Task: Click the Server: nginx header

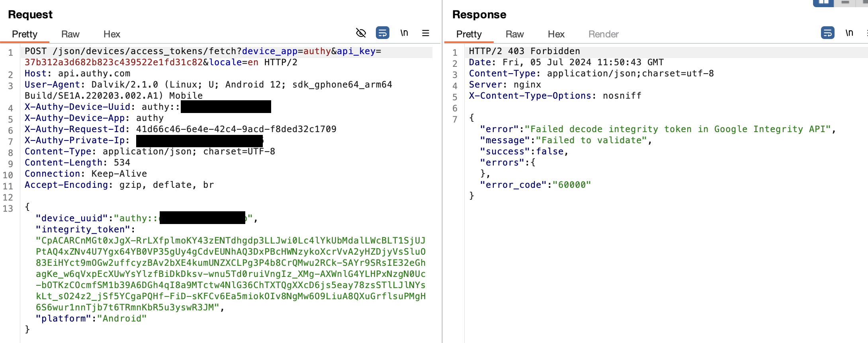Action: [x=505, y=85]
